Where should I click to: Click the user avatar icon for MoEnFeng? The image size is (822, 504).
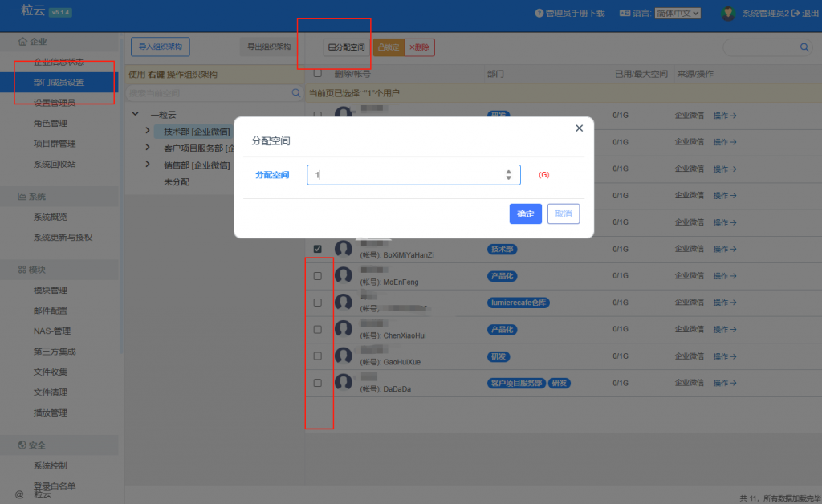[344, 276]
